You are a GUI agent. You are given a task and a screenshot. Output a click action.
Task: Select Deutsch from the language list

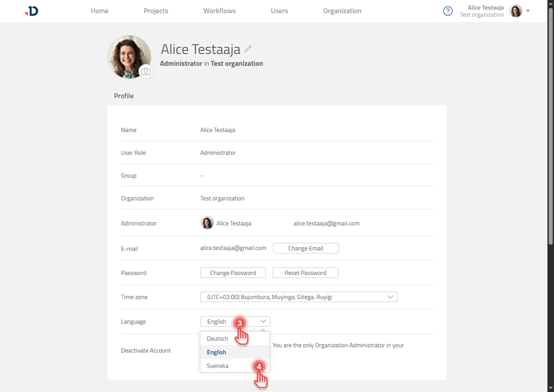(x=218, y=339)
